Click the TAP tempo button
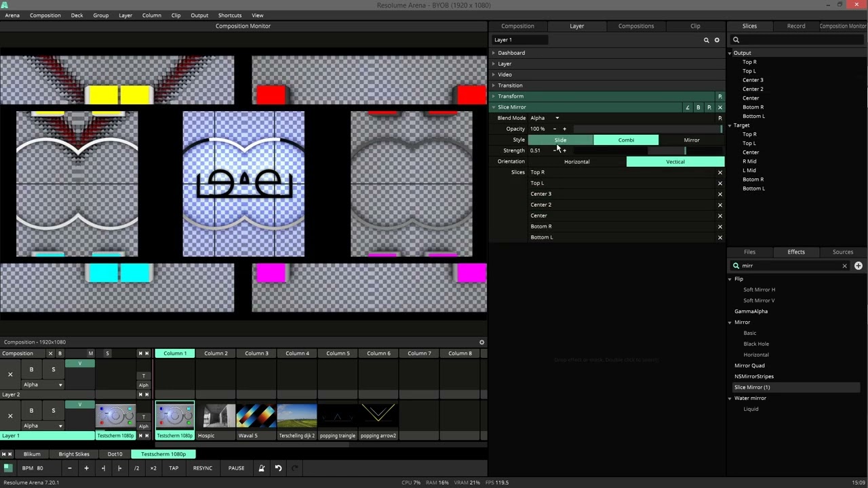 [x=174, y=468]
